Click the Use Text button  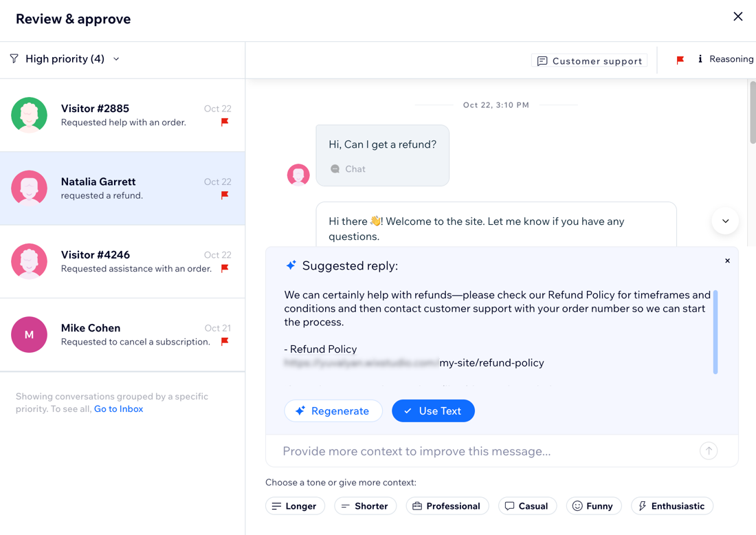[433, 411]
